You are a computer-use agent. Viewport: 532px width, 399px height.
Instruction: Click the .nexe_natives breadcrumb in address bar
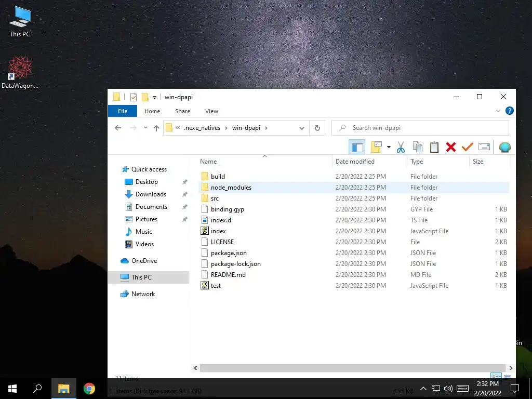click(202, 128)
